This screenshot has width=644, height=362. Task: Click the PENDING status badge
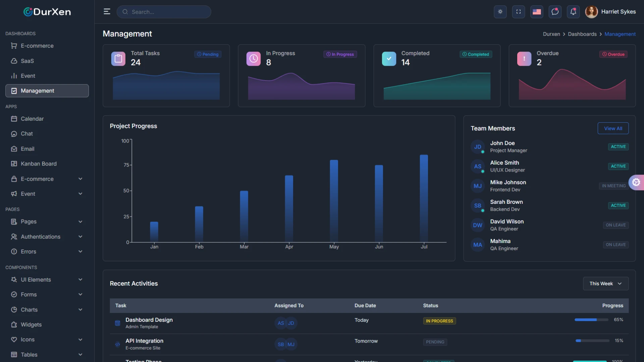[435, 342]
